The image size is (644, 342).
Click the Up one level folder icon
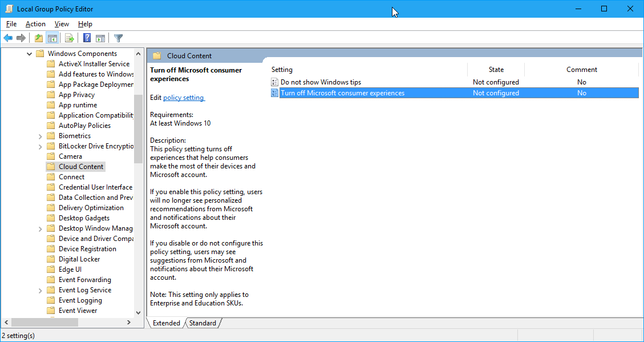[x=39, y=38]
